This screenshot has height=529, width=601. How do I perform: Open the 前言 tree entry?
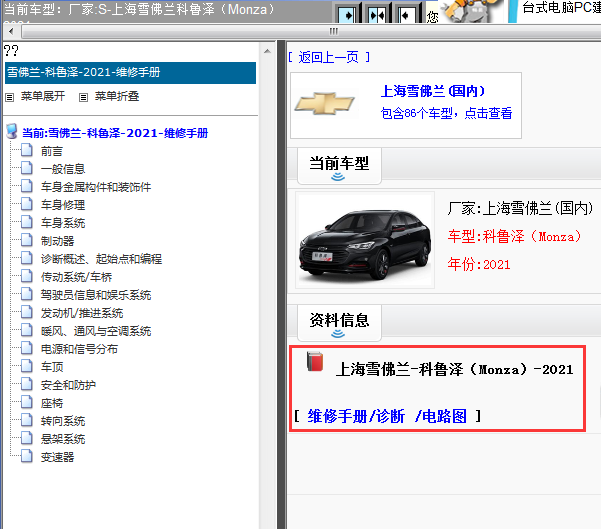pos(52,151)
